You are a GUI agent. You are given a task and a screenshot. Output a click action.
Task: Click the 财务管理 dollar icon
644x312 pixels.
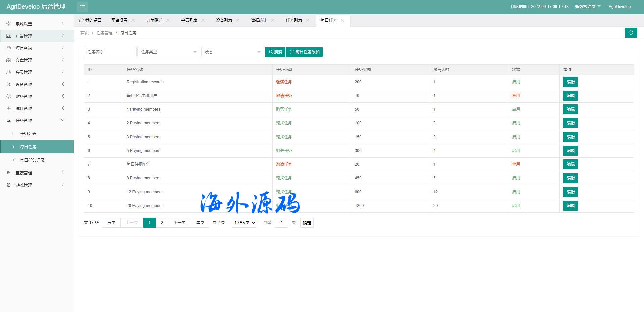point(9,96)
